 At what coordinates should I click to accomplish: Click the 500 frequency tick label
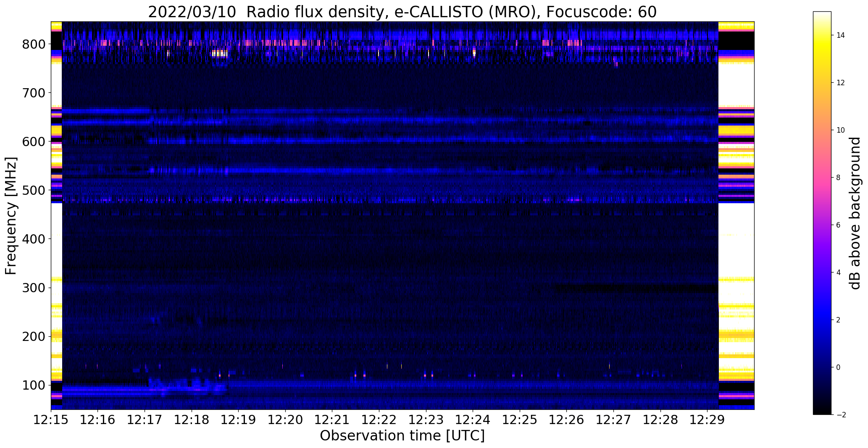[x=34, y=190]
